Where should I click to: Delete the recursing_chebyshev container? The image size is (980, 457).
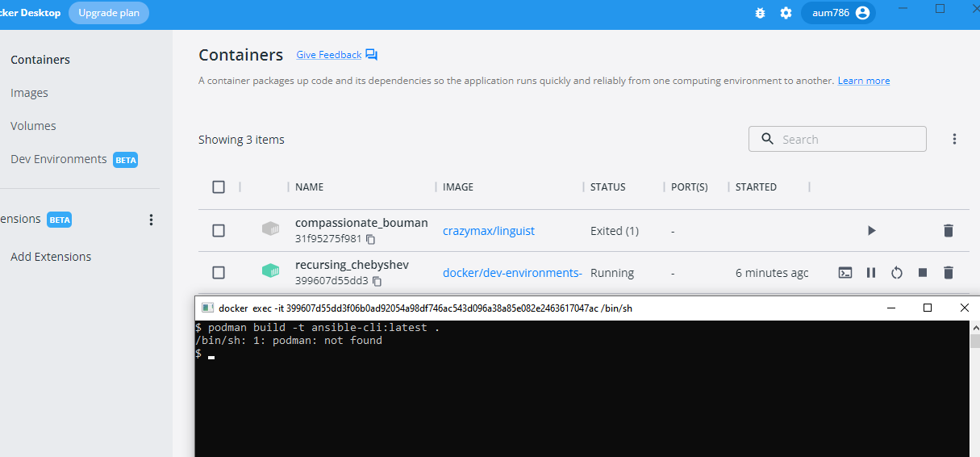coord(949,273)
